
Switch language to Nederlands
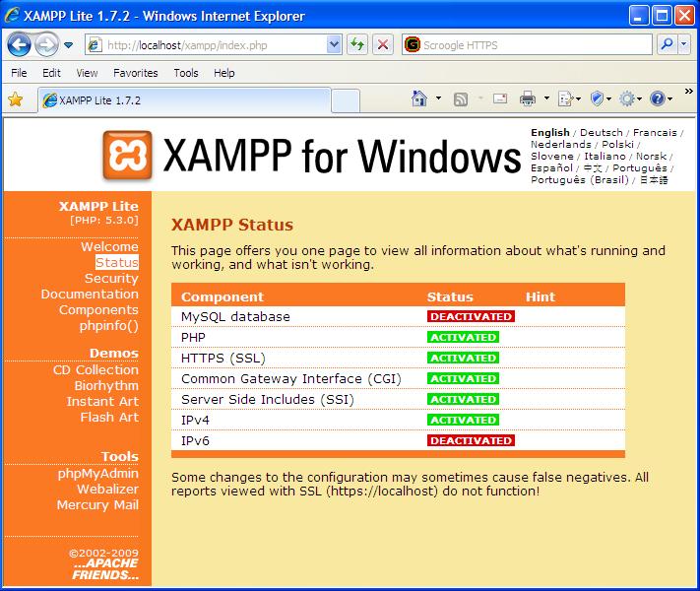(561, 144)
